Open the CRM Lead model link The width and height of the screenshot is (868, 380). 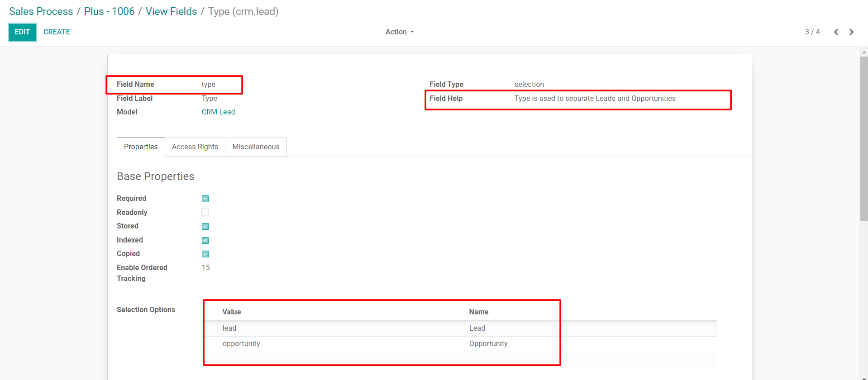click(218, 112)
